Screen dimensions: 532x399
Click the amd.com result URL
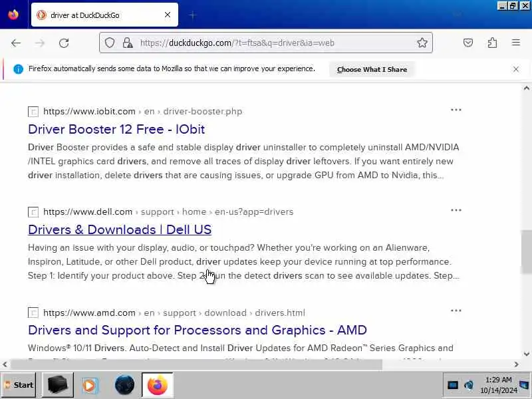[x=174, y=313]
